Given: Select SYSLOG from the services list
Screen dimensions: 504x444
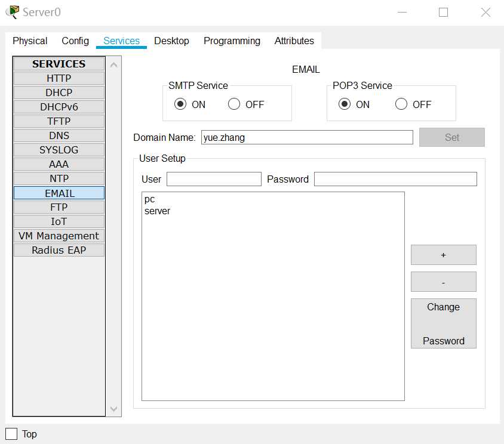Looking at the screenshot, I should [59, 150].
